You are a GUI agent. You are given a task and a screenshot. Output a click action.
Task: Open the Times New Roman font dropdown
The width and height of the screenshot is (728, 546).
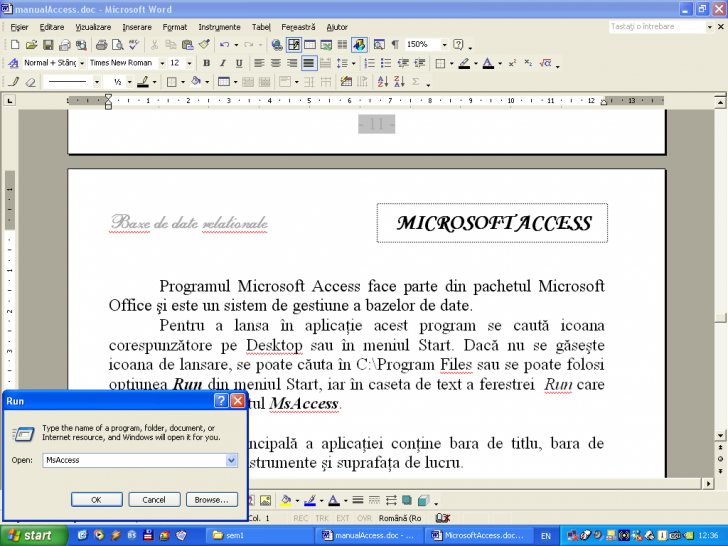[x=161, y=63]
